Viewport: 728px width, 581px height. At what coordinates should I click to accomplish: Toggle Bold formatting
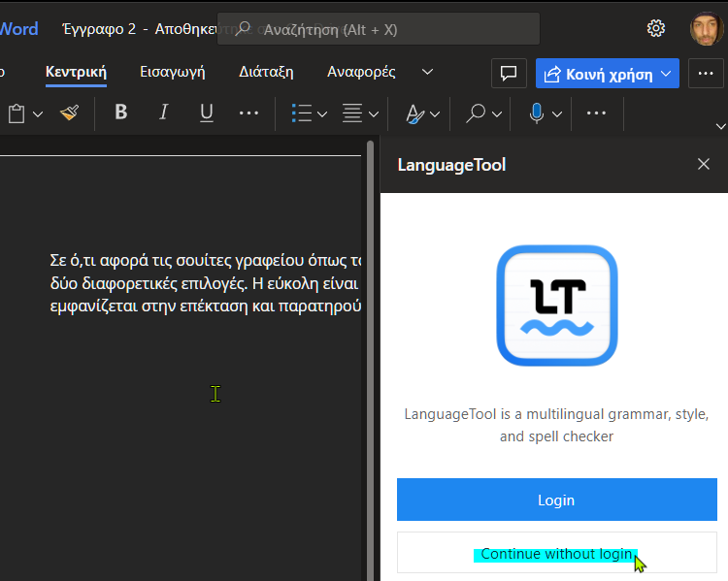[120, 112]
